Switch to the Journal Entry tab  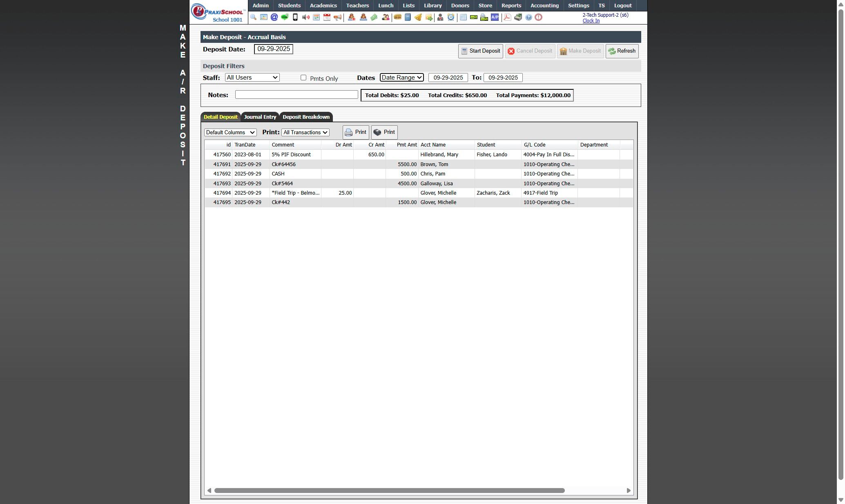pyautogui.click(x=260, y=117)
